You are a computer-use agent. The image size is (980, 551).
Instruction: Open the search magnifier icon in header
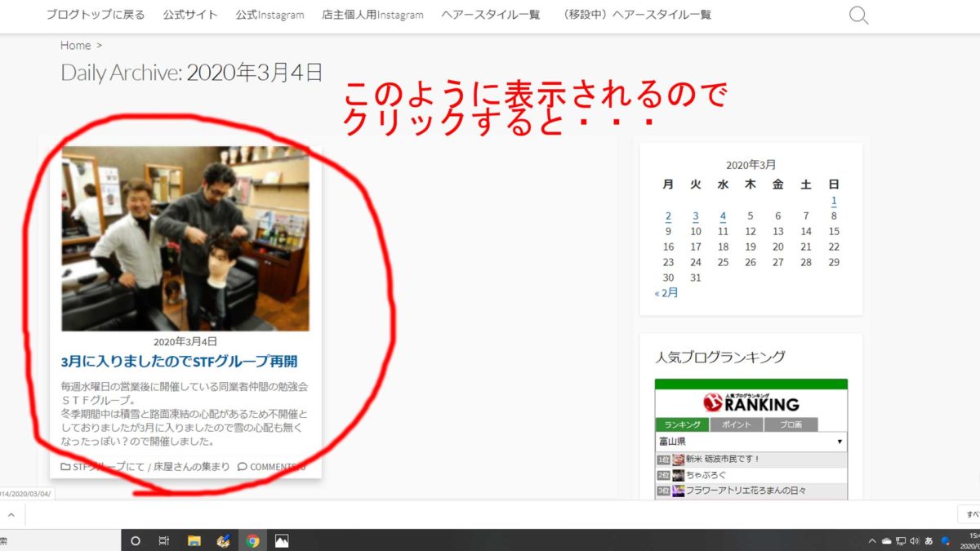(858, 16)
